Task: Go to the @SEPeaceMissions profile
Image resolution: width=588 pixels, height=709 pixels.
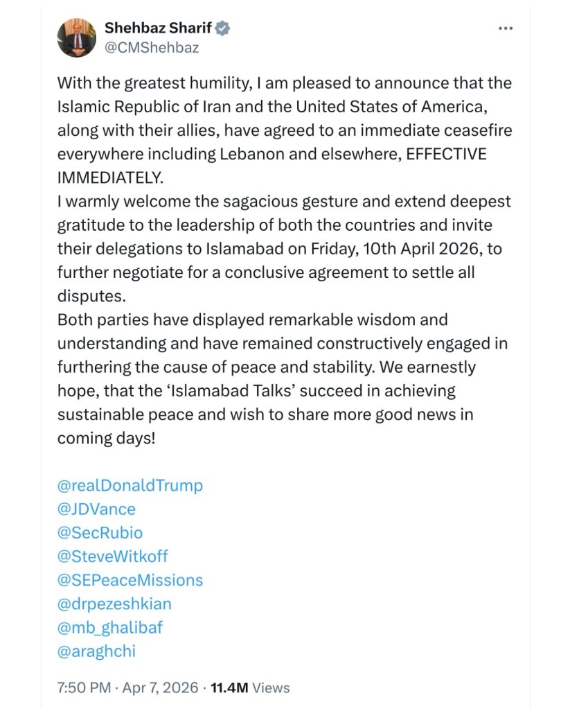Action: click(x=130, y=579)
